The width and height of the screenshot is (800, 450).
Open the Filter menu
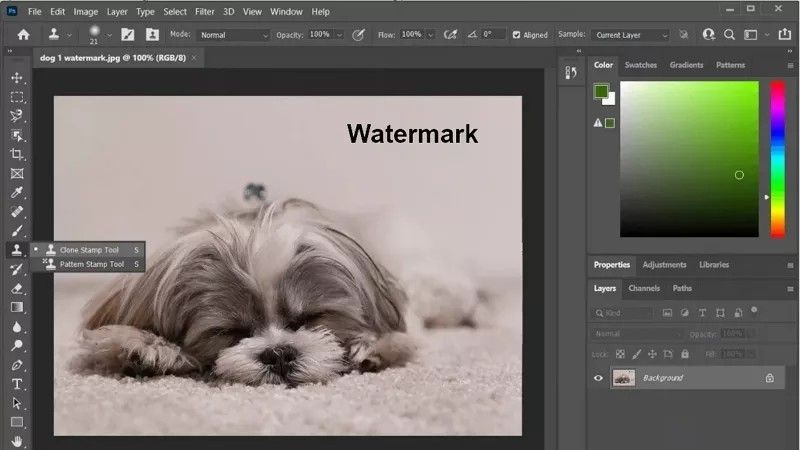pos(205,11)
